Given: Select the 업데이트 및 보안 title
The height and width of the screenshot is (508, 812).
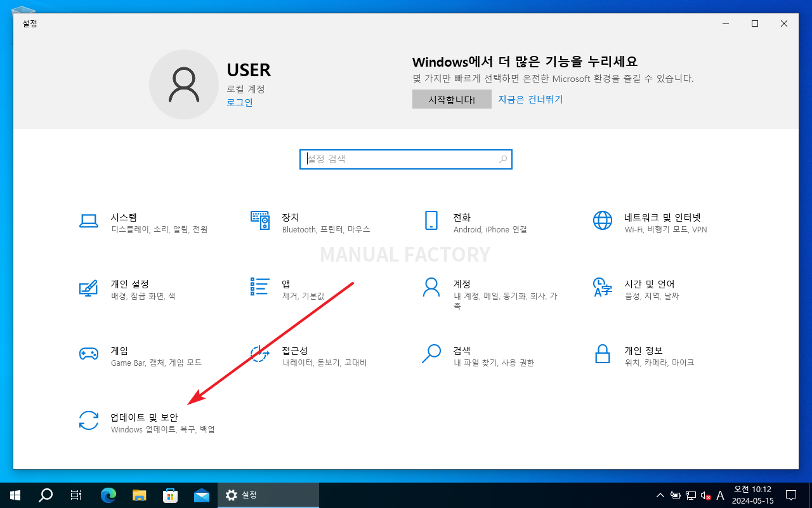Looking at the screenshot, I should pos(145,417).
